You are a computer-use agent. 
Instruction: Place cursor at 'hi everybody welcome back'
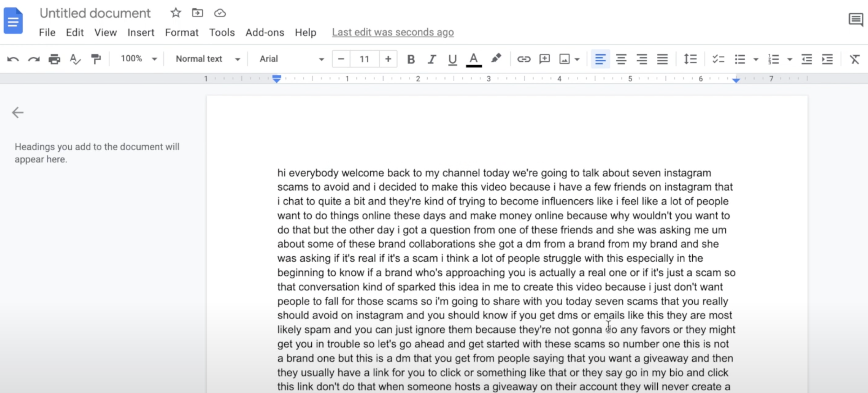tap(343, 173)
